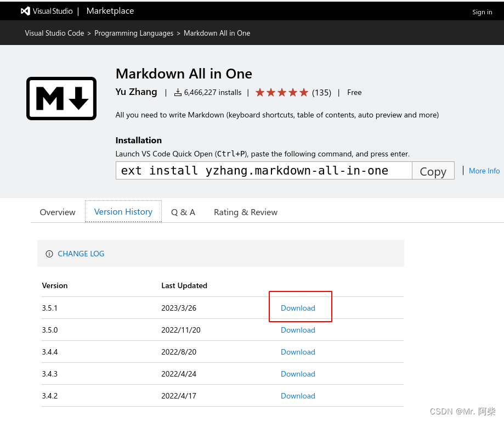
Task: Click the ext install command field
Action: click(x=264, y=171)
